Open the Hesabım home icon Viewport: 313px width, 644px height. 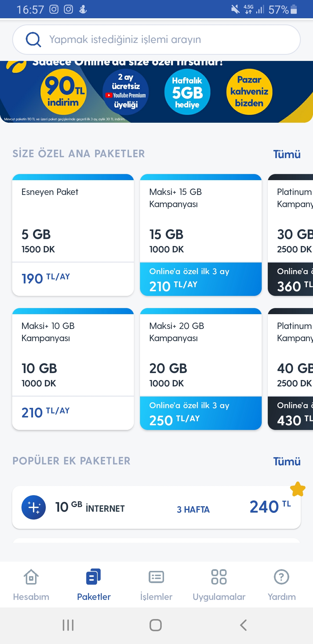[x=31, y=577]
